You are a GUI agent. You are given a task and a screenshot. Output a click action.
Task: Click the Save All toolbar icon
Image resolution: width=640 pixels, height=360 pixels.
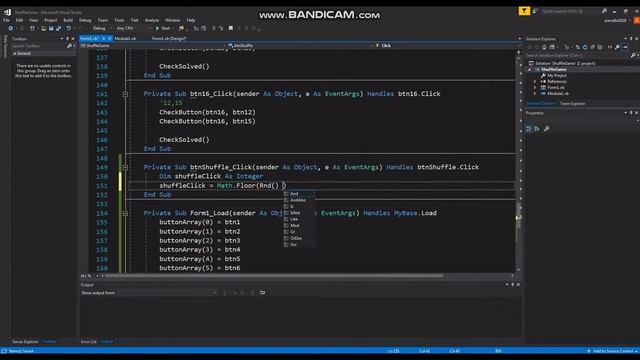pos(58,28)
